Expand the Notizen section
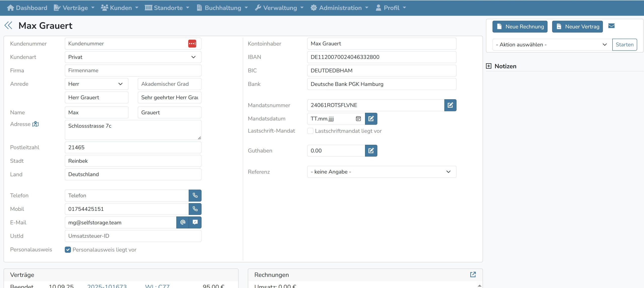644x288 pixels. 489,66
